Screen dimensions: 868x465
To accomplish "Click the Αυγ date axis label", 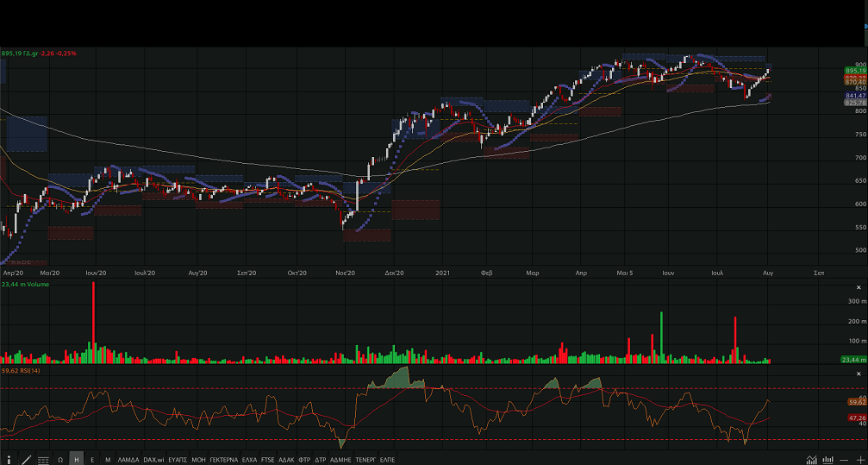I will pos(768,273).
